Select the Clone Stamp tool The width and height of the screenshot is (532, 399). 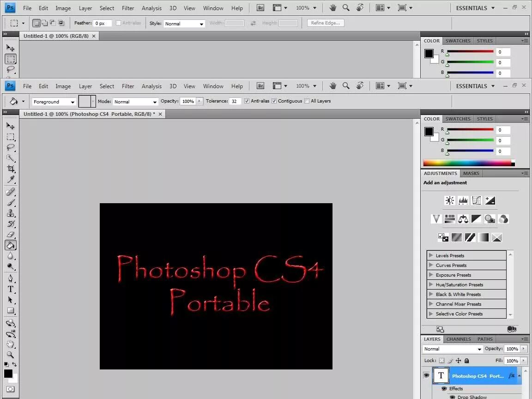click(x=11, y=213)
